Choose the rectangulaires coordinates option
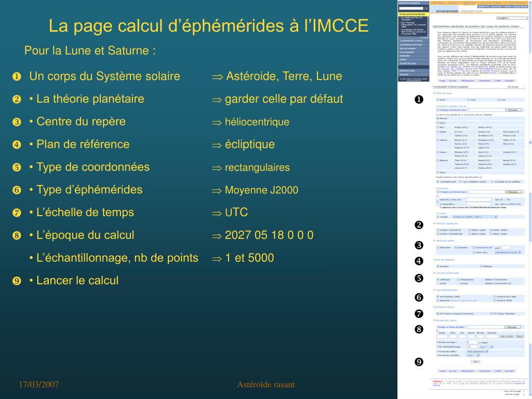This screenshot has height=399, width=532. 458,280
